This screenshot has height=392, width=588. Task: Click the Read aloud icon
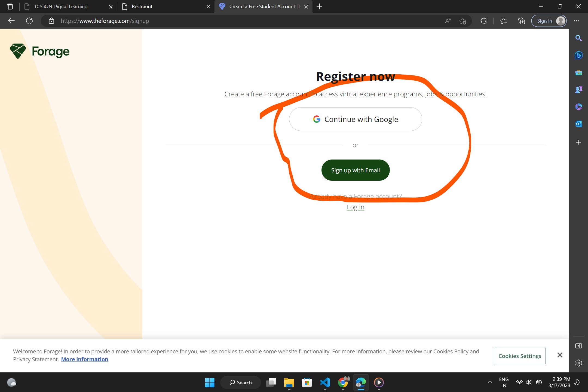click(x=448, y=21)
